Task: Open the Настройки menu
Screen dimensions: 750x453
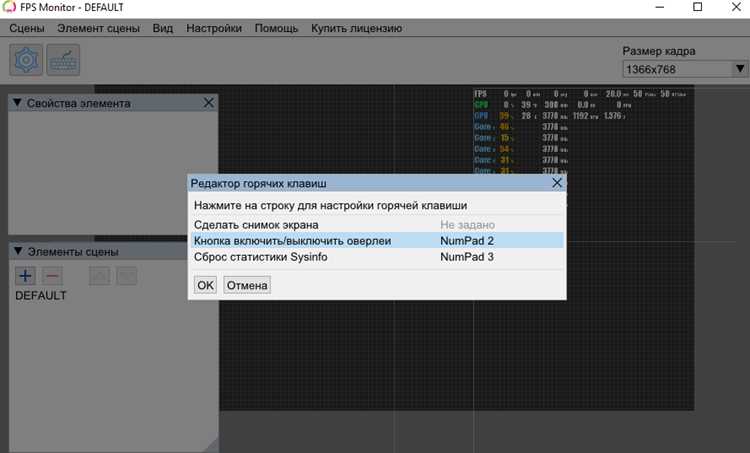Action: [x=214, y=28]
